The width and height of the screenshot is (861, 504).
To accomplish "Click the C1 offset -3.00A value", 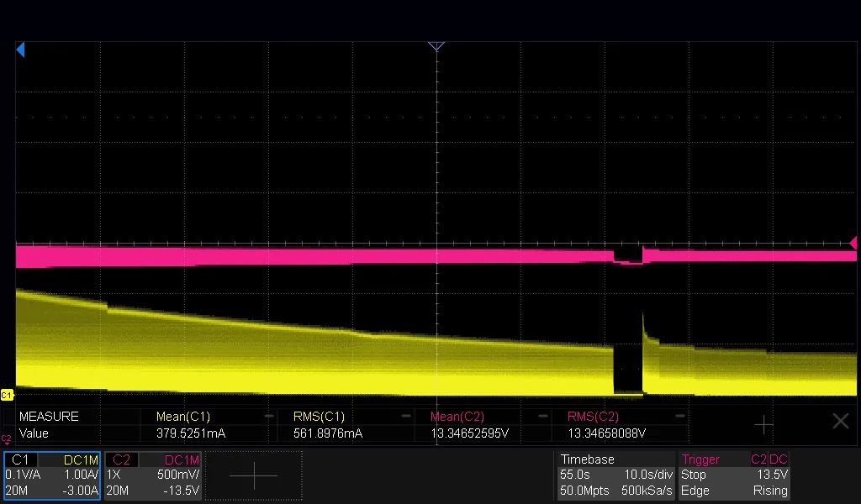I will (80, 491).
